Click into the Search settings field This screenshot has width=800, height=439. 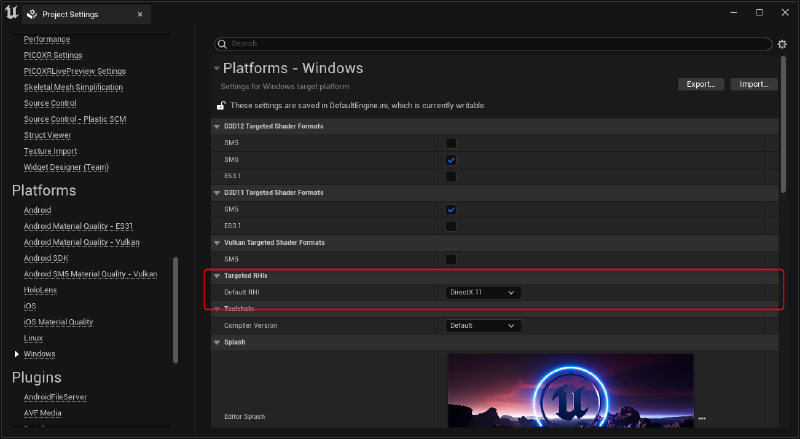point(493,44)
